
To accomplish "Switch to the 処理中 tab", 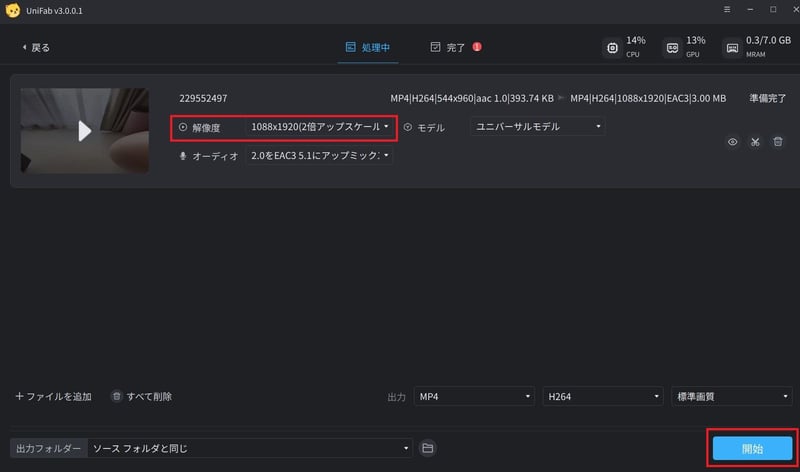I will pyautogui.click(x=368, y=47).
